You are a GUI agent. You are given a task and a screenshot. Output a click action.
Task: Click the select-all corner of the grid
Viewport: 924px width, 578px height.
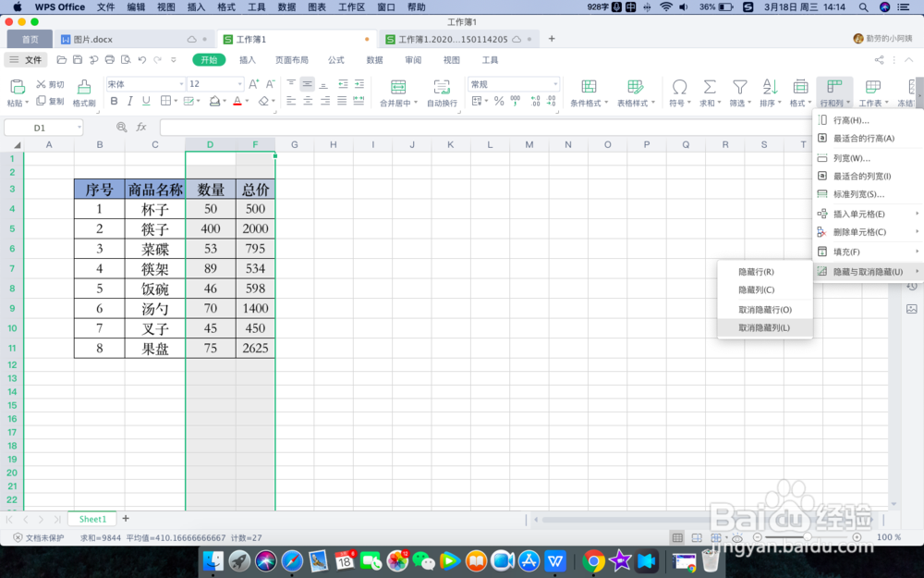pyautogui.click(x=17, y=144)
